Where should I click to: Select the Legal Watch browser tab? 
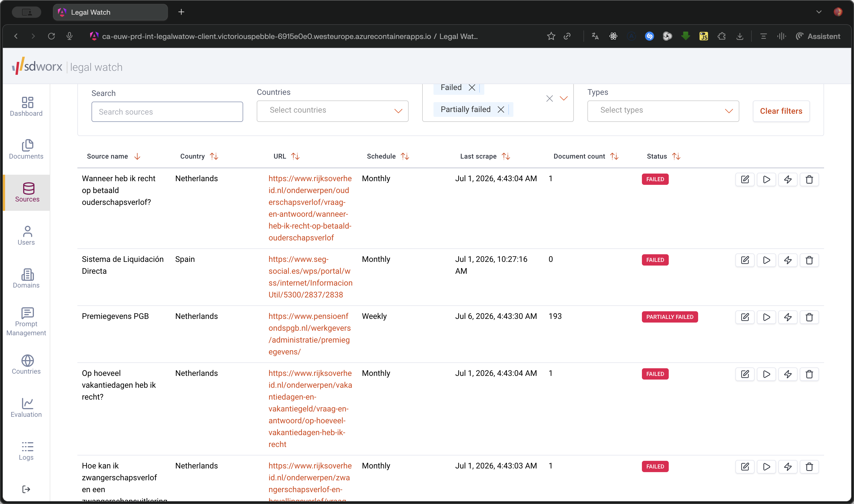tap(110, 12)
